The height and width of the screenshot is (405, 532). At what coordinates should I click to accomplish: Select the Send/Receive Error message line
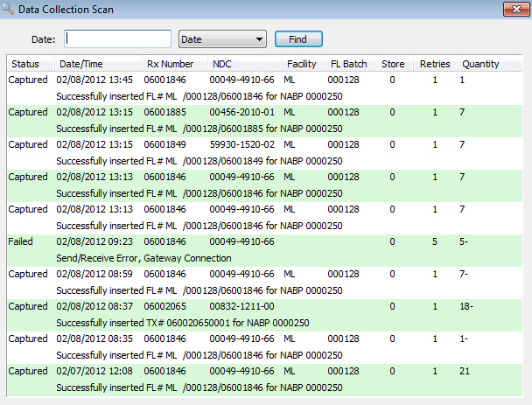pos(144,258)
